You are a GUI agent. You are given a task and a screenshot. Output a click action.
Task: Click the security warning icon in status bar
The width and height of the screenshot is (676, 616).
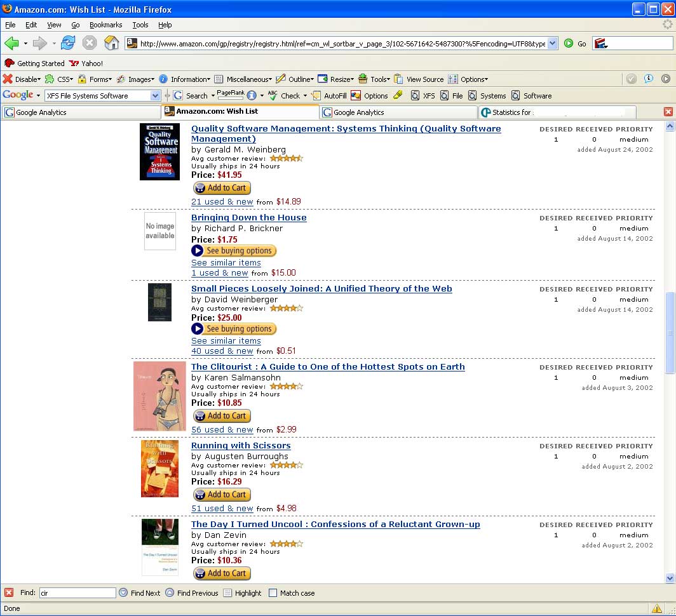point(656,608)
